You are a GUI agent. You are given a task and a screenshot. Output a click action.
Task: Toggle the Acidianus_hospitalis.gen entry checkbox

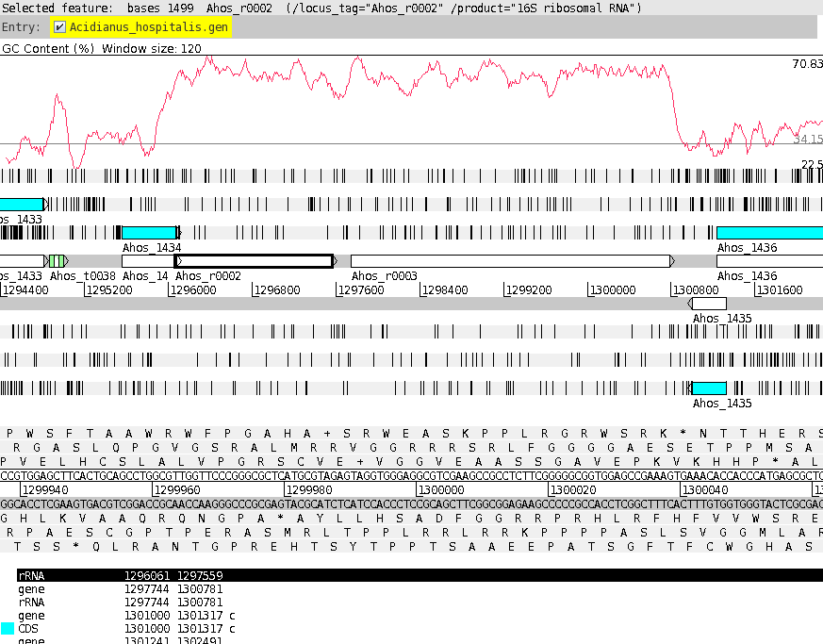pos(60,27)
